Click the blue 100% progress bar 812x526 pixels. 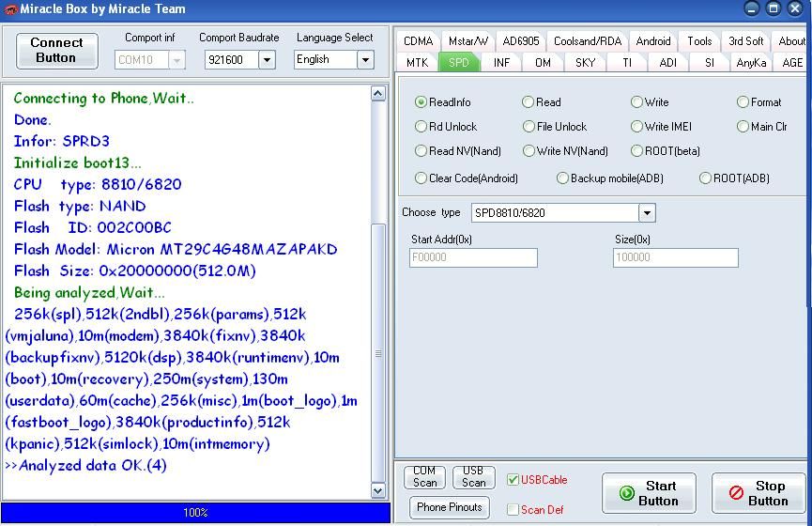pos(196,513)
